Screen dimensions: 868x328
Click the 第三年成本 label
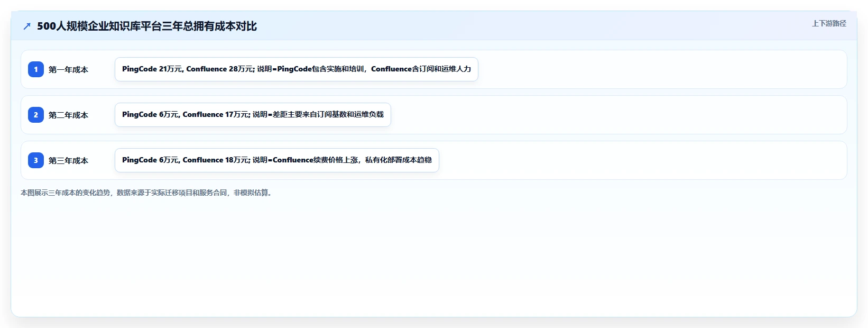[x=68, y=161]
